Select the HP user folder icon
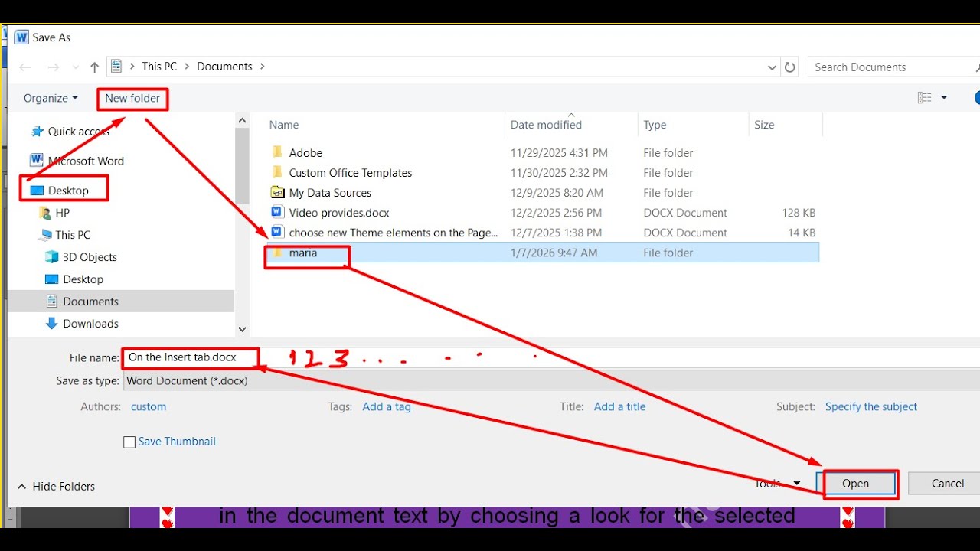 (45, 213)
